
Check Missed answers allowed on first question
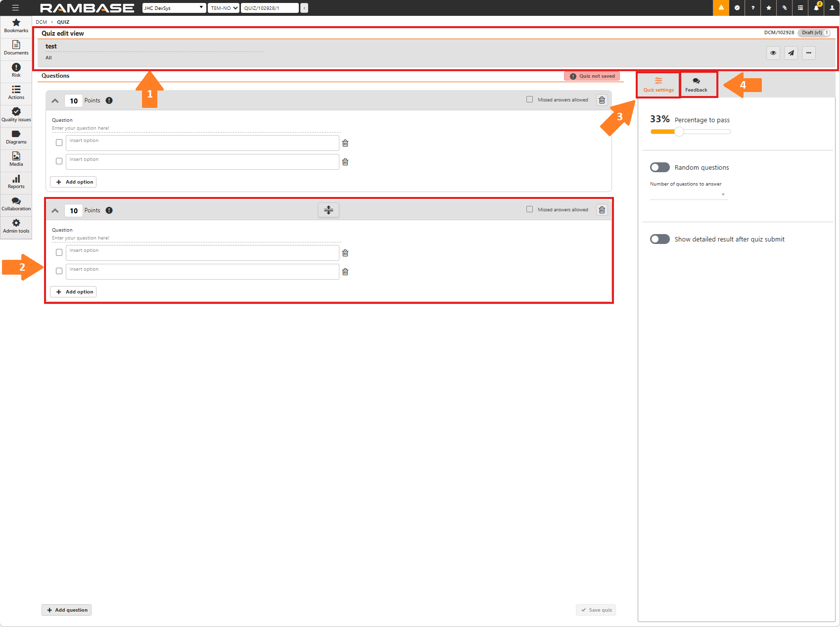[530, 99]
